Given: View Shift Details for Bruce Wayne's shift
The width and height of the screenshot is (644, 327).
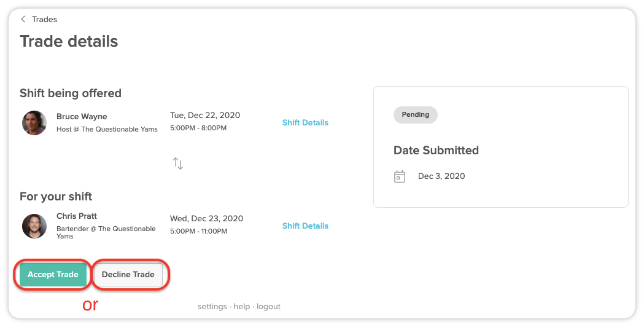Looking at the screenshot, I should 305,122.
